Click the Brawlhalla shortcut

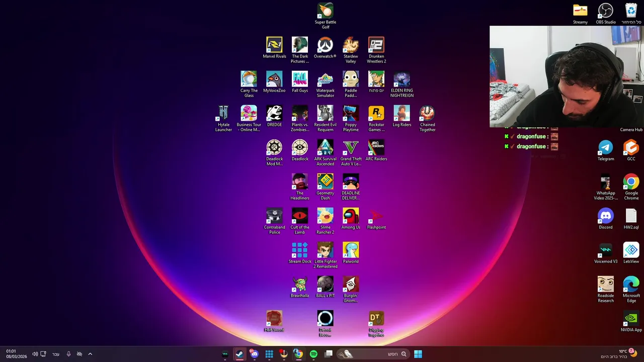pyautogui.click(x=300, y=287)
